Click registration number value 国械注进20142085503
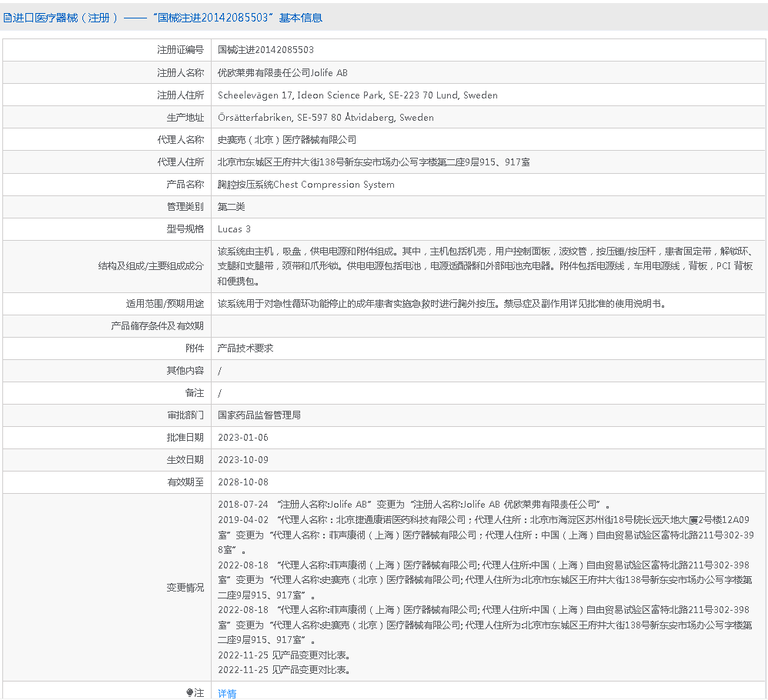Viewport: 768px width, 700px height. click(x=265, y=50)
